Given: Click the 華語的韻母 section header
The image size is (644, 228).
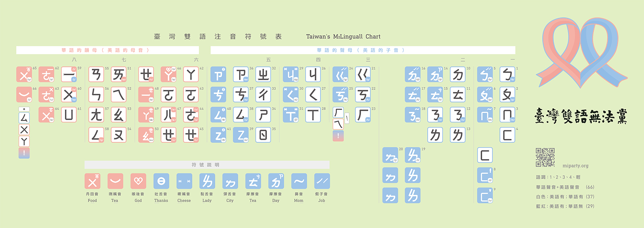Looking at the screenshot, I should [x=107, y=50].
